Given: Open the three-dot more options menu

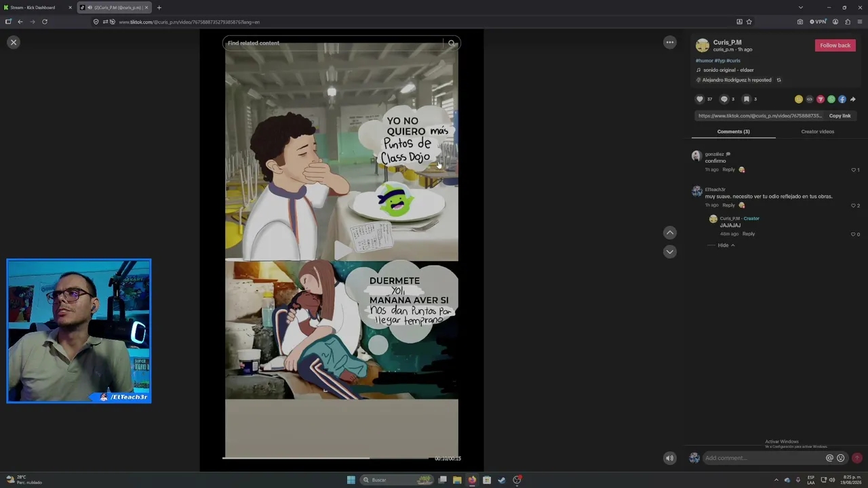Looking at the screenshot, I should pyautogui.click(x=670, y=42).
